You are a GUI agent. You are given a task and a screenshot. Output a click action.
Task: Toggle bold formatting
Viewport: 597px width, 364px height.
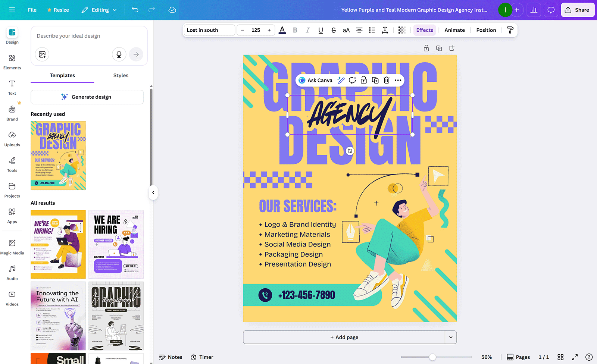[x=295, y=30]
